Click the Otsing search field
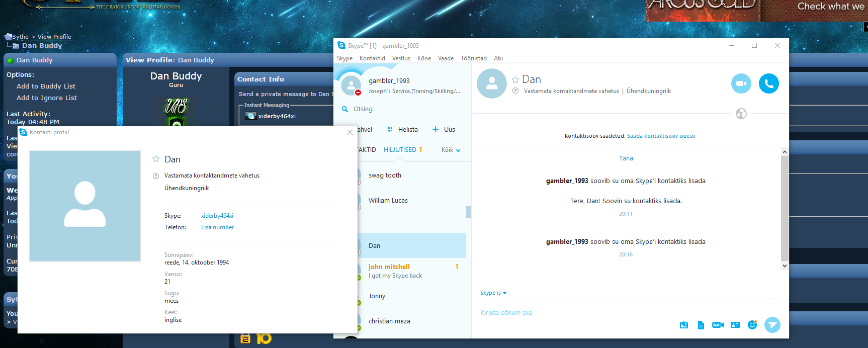868x348 pixels. tap(402, 109)
